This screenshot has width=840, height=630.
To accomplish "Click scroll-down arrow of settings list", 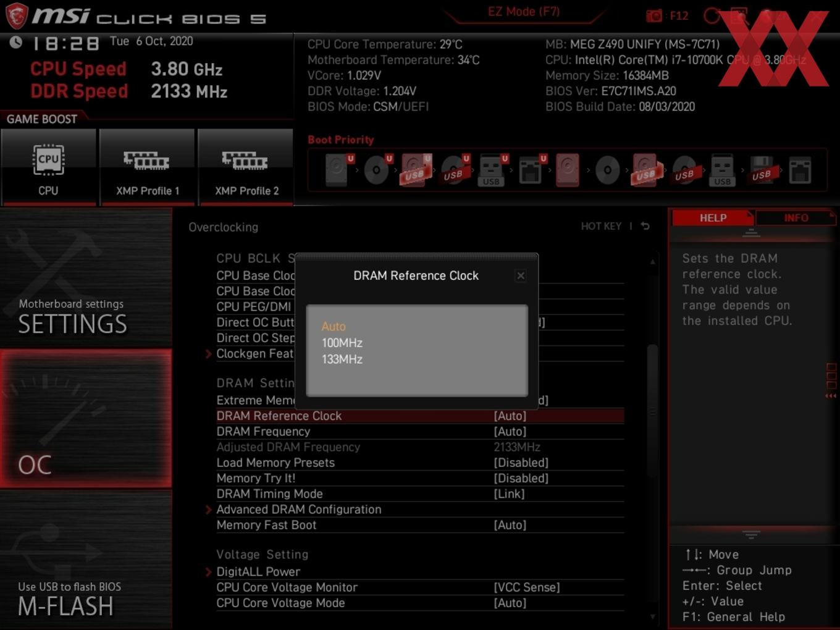I will tap(652, 616).
